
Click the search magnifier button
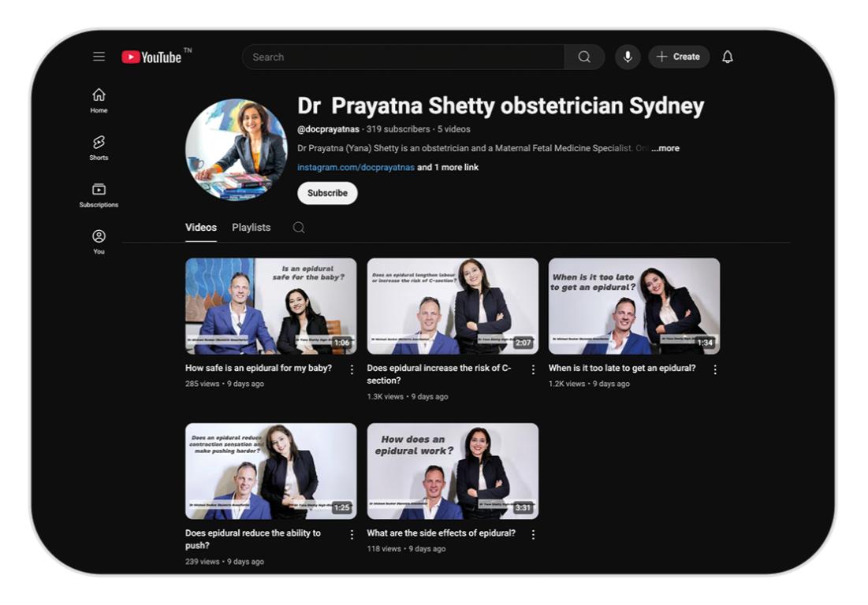click(x=584, y=57)
